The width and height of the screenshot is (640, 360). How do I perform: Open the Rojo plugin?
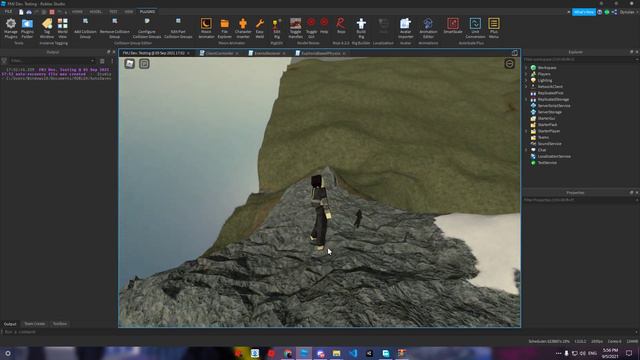click(x=341, y=25)
